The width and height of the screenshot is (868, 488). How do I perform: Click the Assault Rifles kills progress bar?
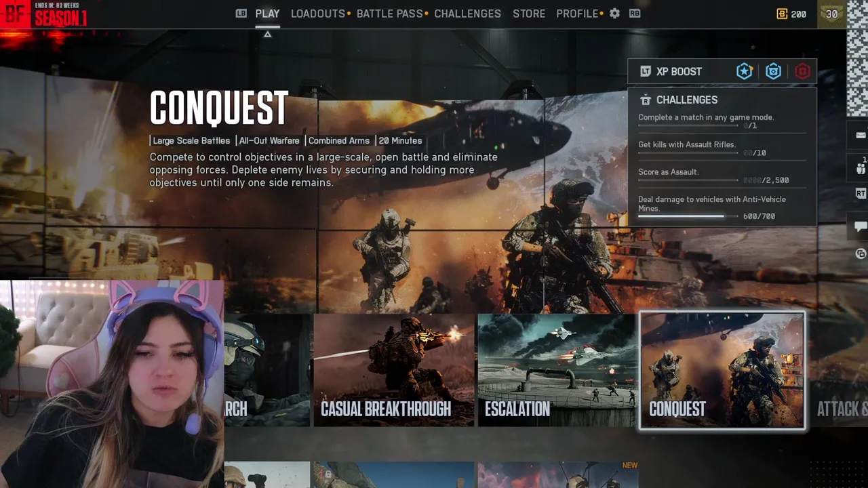688,152
